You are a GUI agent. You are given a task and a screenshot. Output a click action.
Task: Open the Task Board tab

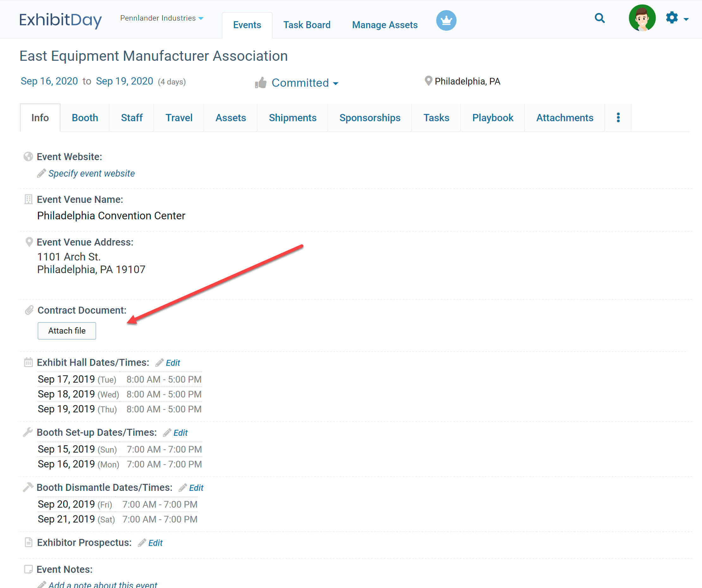point(307,25)
